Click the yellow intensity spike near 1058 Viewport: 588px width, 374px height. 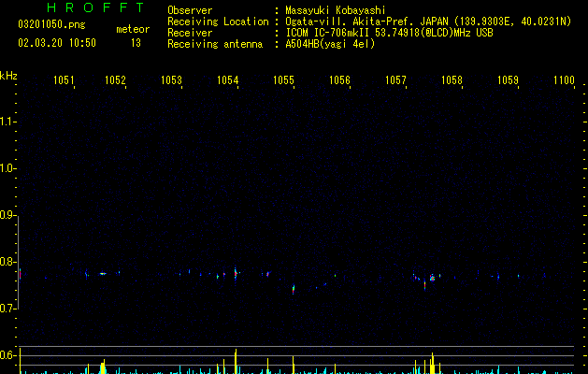click(x=433, y=363)
